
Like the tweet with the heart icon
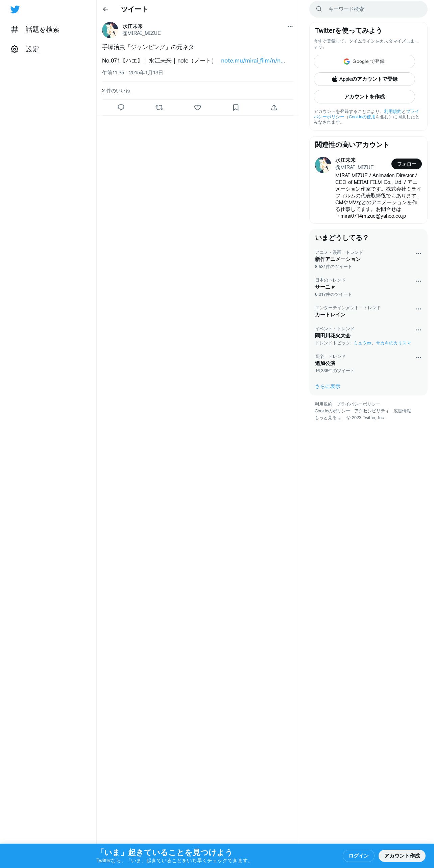(x=198, y=107)
